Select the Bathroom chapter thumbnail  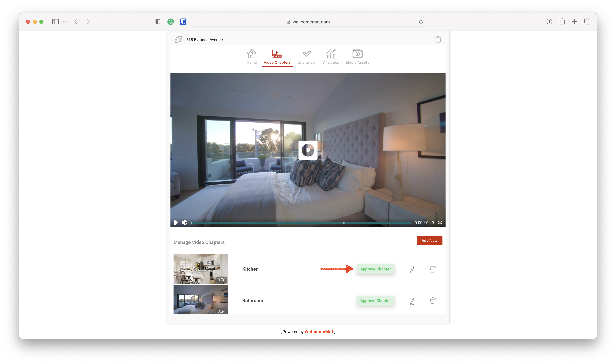click(x=200, y=299)
